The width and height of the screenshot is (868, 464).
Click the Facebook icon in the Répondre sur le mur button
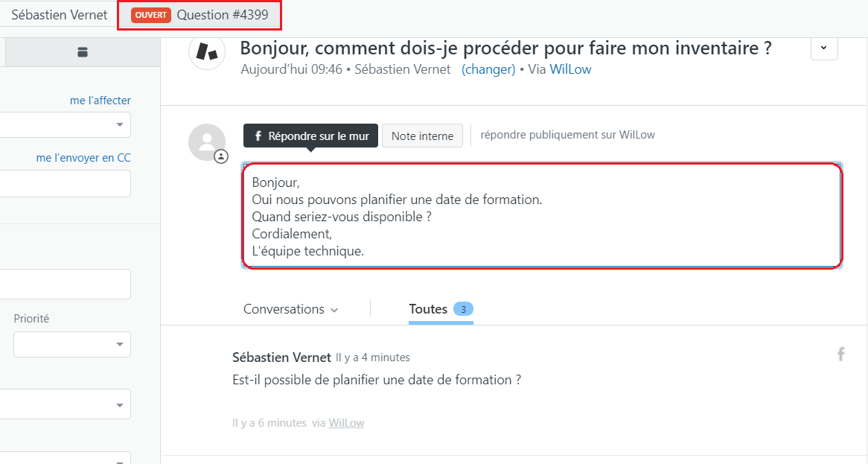pos(258,136)
